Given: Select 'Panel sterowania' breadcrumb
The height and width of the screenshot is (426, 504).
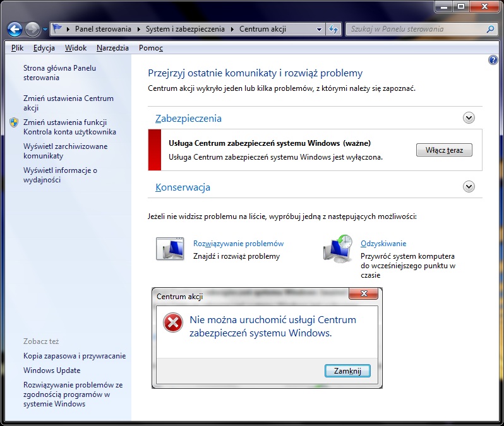Looking at the screenshot, I should (x=103, y=29).
